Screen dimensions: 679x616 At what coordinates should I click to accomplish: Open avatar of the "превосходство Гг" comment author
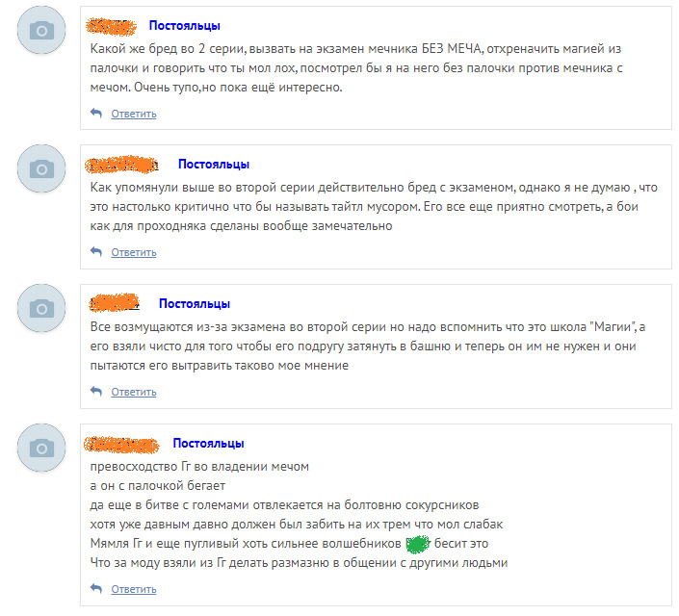click(x=41, y=448)
